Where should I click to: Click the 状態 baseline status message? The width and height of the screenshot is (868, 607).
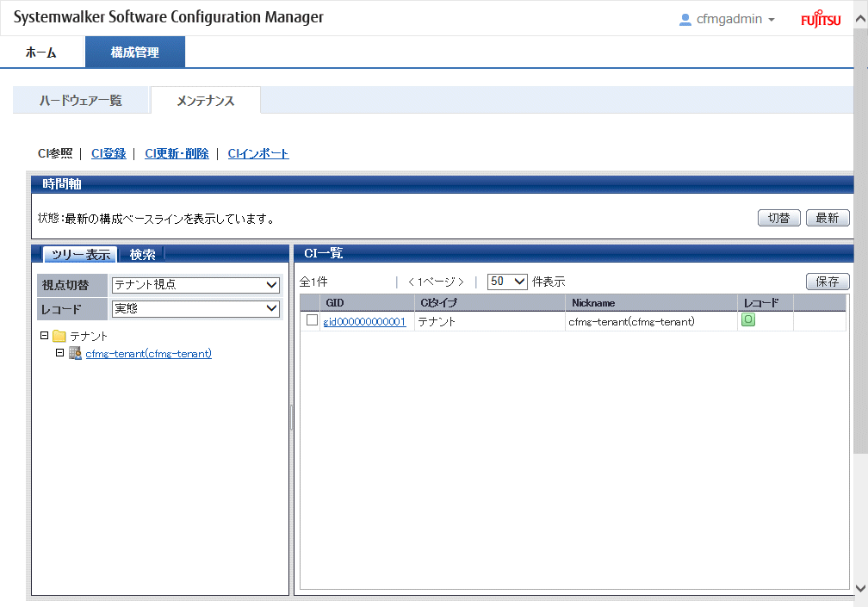point(156,219)
